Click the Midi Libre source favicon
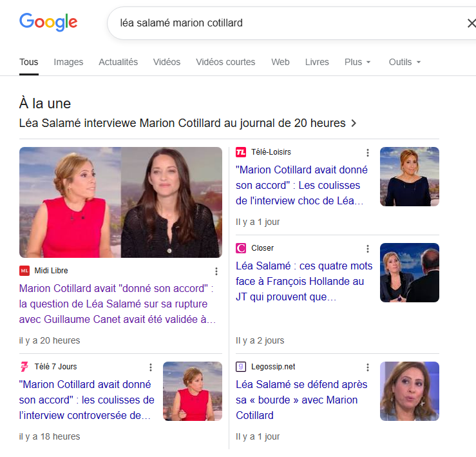 (24, 271)
